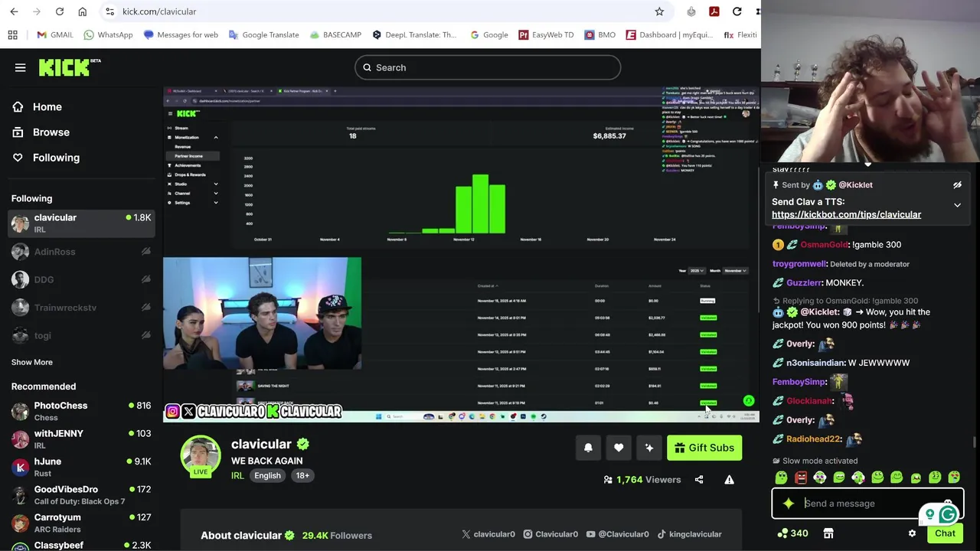Click the English language tag
The image size is (980, 551).
coord(267,475)
